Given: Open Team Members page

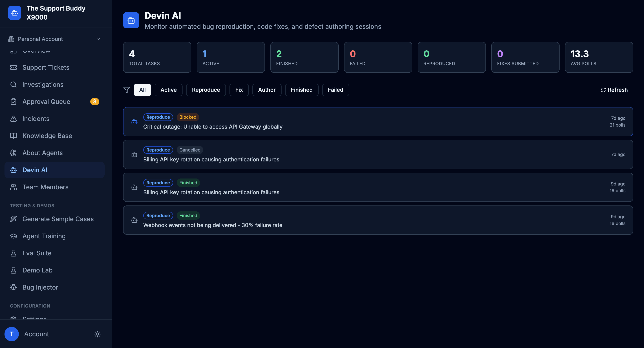Looking at the screenshot, I should [55, 187].
